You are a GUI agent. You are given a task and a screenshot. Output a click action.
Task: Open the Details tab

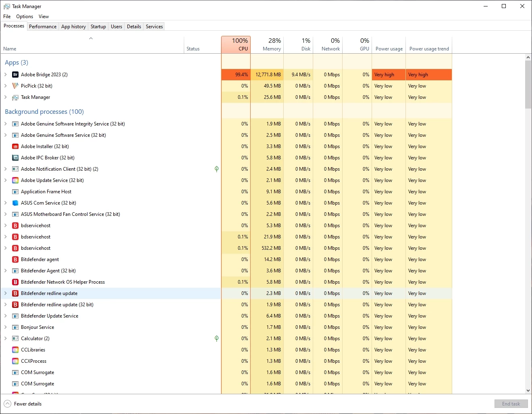pos(134,27)
